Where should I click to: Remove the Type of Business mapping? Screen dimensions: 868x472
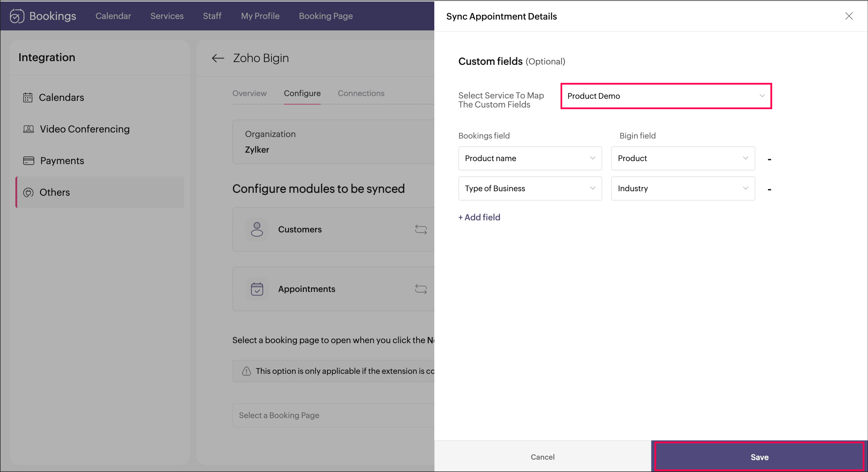click(x=769, y=189)
